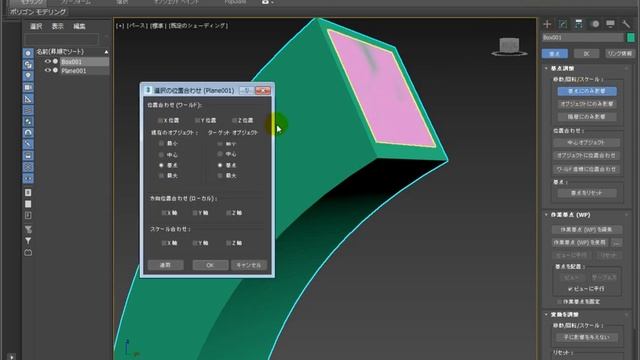Select current object 中心 radio button
Screen dimensions: 640x360
tap(161, 155)
